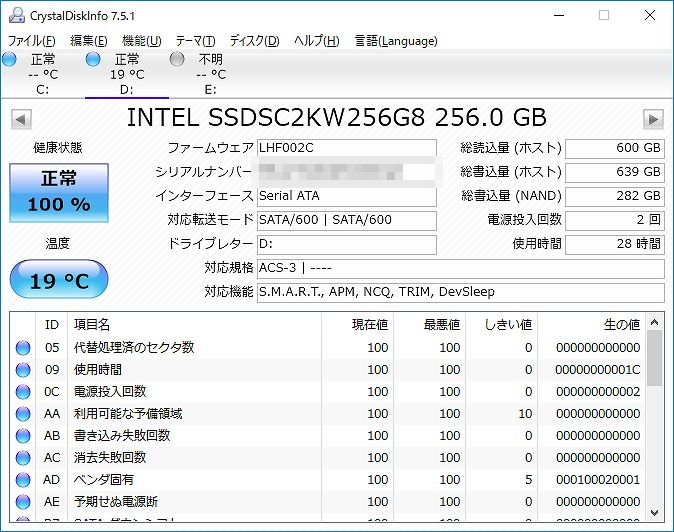Click status icon of attribute 09 row

pos(23,370)
